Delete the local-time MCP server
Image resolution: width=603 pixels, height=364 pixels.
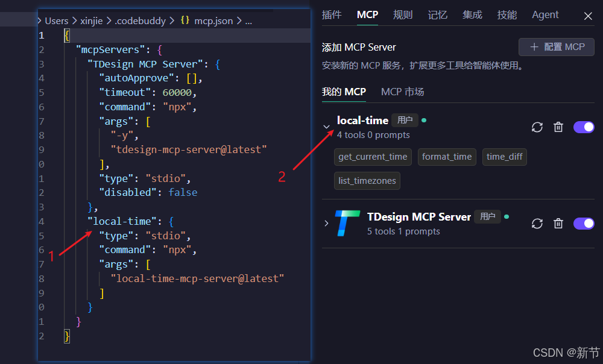558,127
